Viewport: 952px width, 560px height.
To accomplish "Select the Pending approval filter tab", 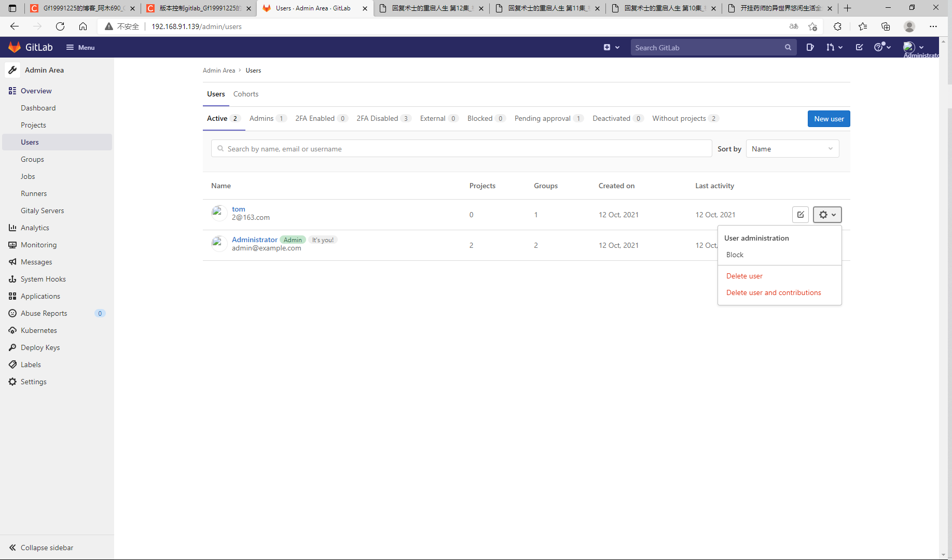I will [x=549, y=118].
